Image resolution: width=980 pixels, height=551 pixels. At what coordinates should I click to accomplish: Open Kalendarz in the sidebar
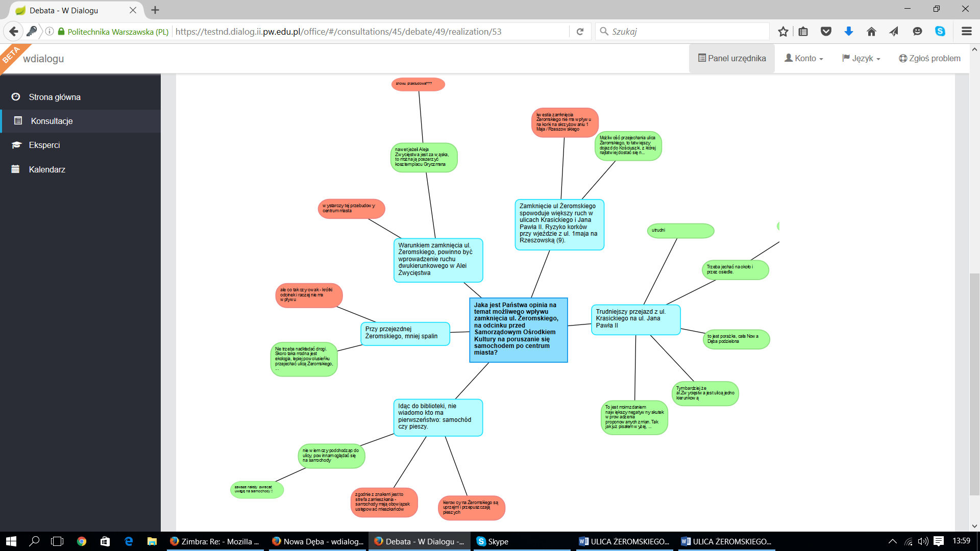click(47, 169)
